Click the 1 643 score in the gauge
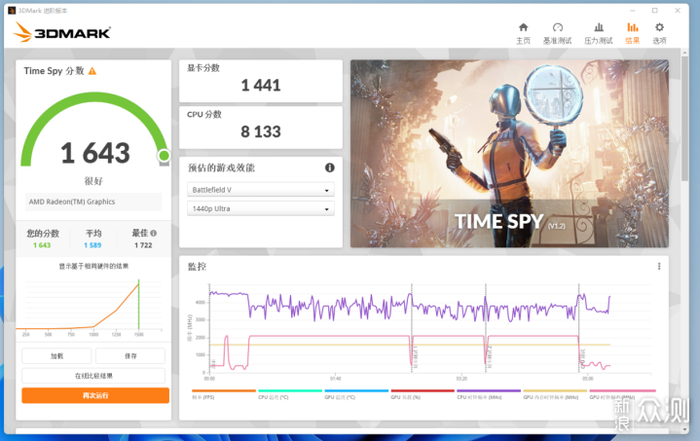 point(95,153)
